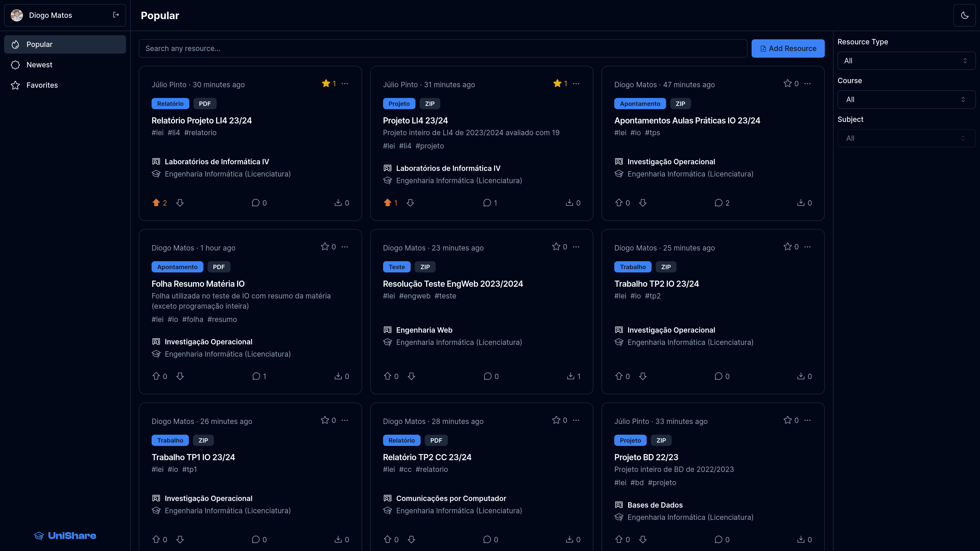
Task: Favorite Trabalho TP1 IO 23/24
Action: pyautogui.click(x=325, y=420)
